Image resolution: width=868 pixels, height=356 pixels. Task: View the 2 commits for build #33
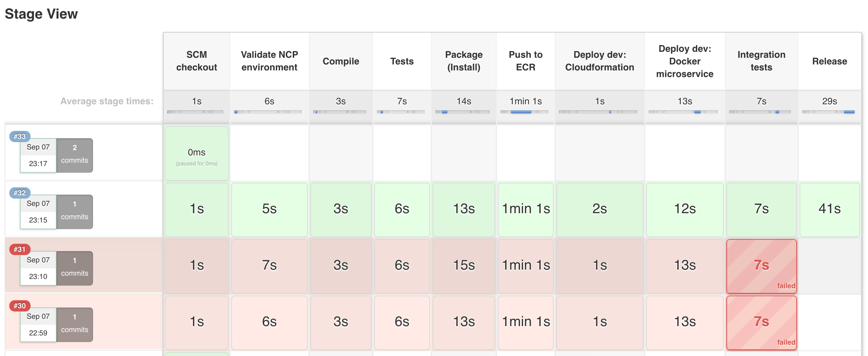pyautogui.click(x=74, y=155)
